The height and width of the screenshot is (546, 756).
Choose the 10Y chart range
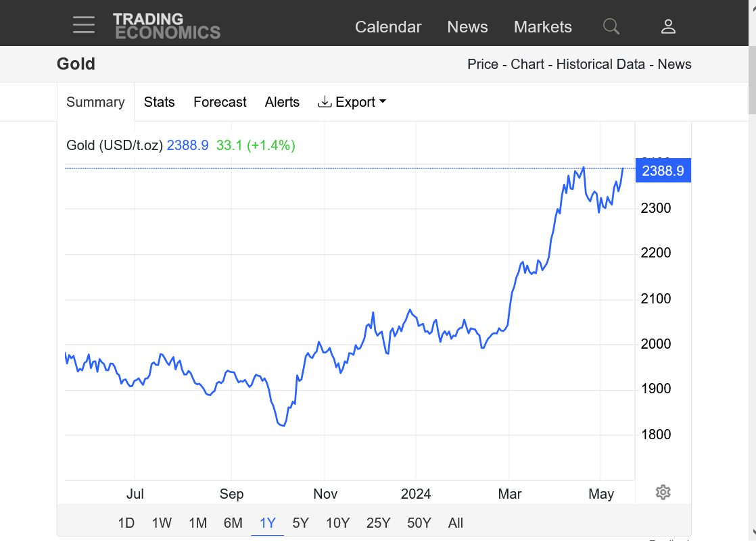337,522
